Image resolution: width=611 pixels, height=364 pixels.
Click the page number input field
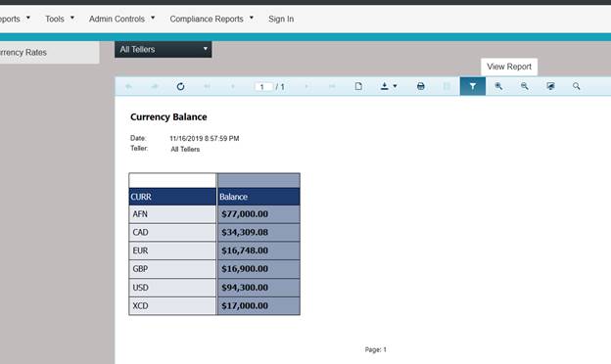coord(263,87)
